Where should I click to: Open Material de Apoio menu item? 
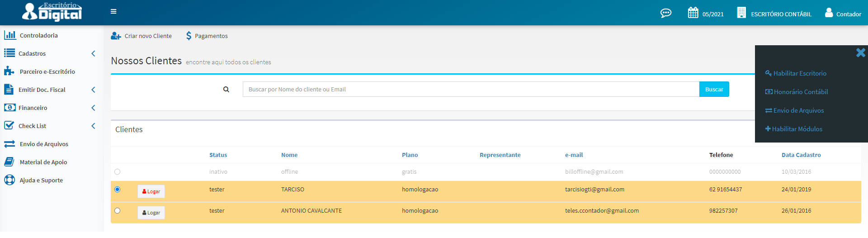(x=43, y=162)
